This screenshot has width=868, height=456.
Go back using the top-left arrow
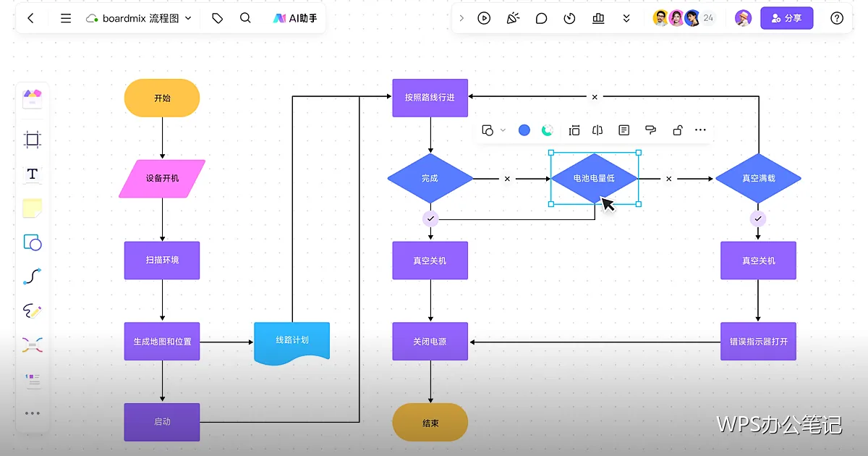[x=30, y=18]
